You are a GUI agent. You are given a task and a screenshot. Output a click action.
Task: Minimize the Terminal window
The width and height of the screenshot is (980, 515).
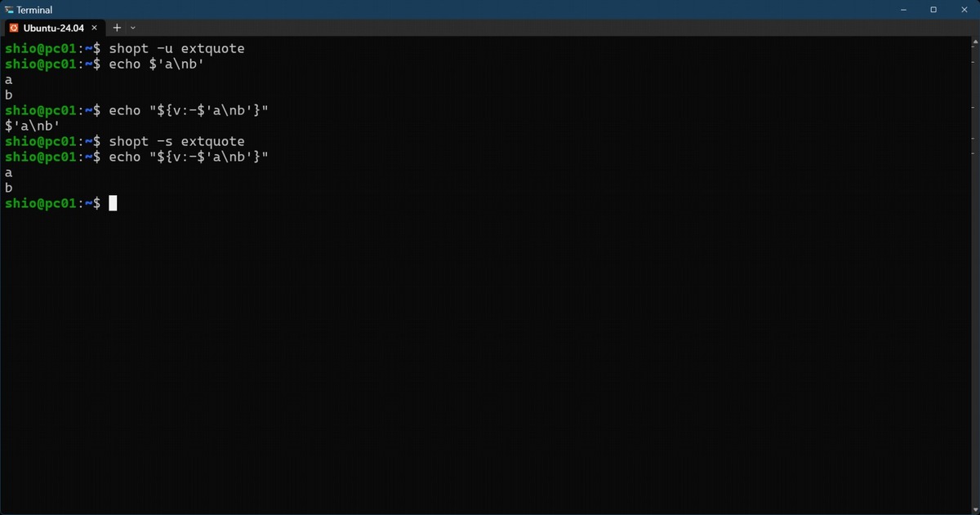coord(905,10)
